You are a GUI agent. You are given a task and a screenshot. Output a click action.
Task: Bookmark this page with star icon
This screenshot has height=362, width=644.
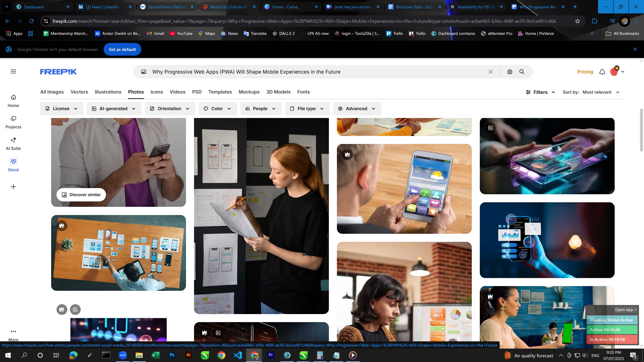577,21
